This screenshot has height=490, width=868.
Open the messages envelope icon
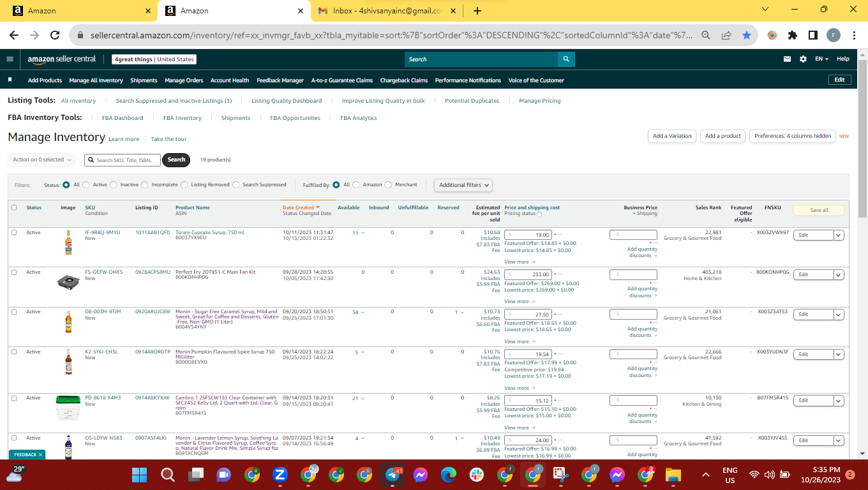pyautogui.click(x=787, y=59)
